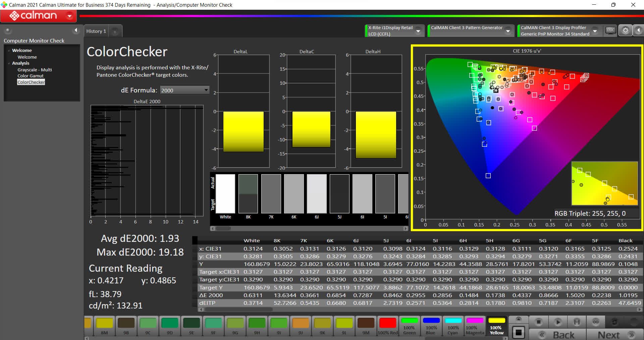Click the stop measurement button
644x340 pixels.
point(539,322)
